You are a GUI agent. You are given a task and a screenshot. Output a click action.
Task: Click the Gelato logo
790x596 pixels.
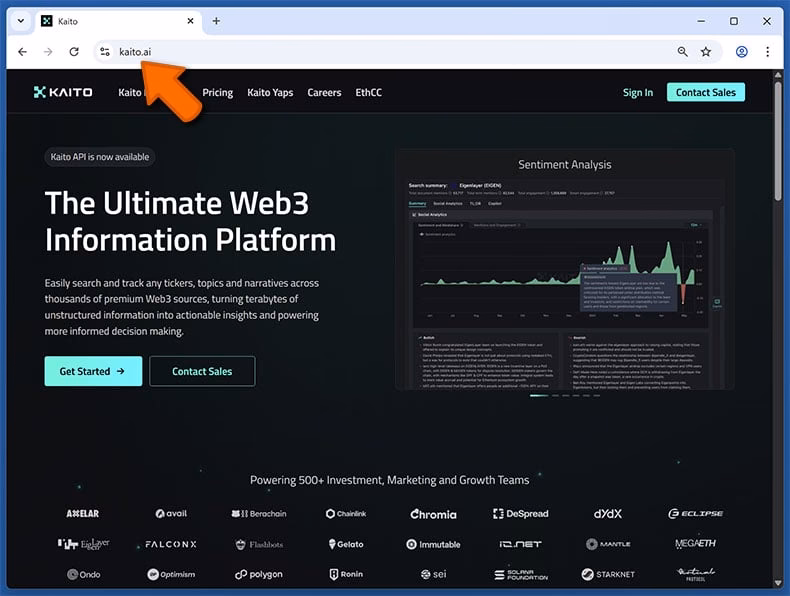346,544
